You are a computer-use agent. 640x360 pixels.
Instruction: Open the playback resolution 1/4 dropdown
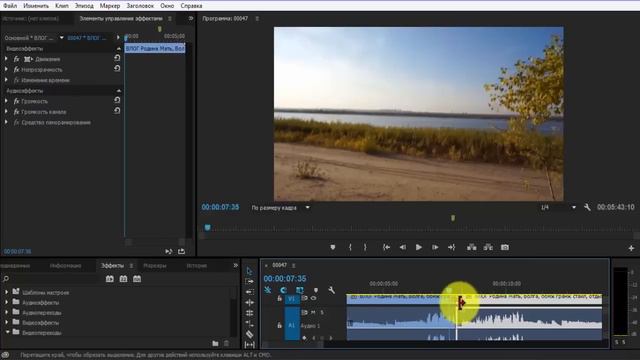[x=558, y=207]
